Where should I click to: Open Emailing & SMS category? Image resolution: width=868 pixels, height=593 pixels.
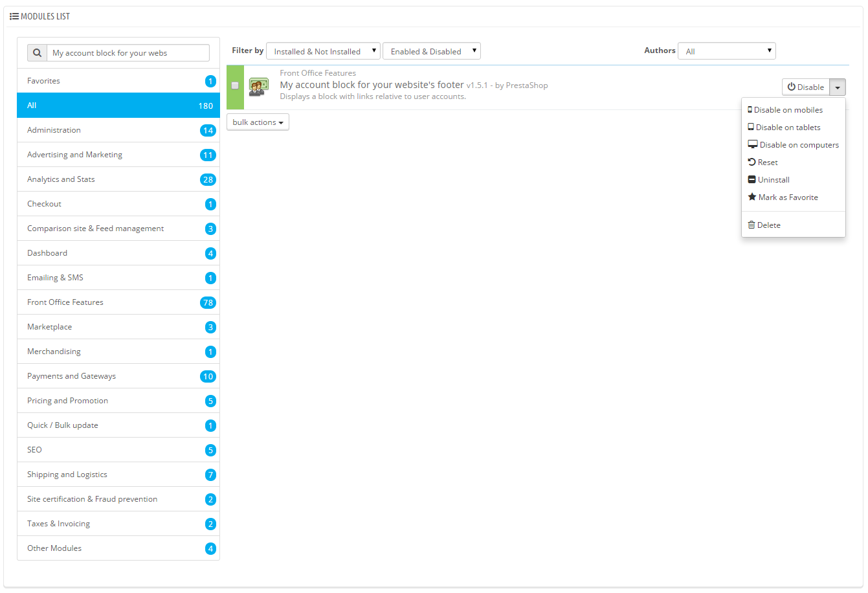(x=118, y=278)
